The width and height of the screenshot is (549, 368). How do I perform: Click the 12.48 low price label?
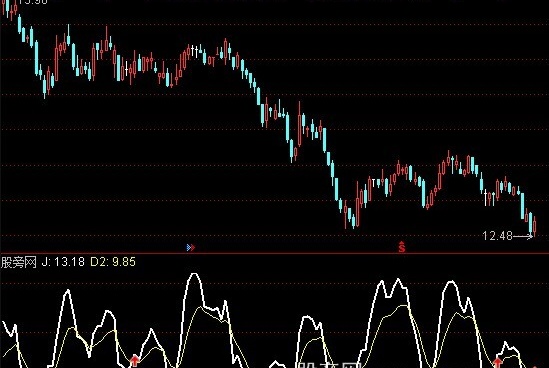click(498, 236)
